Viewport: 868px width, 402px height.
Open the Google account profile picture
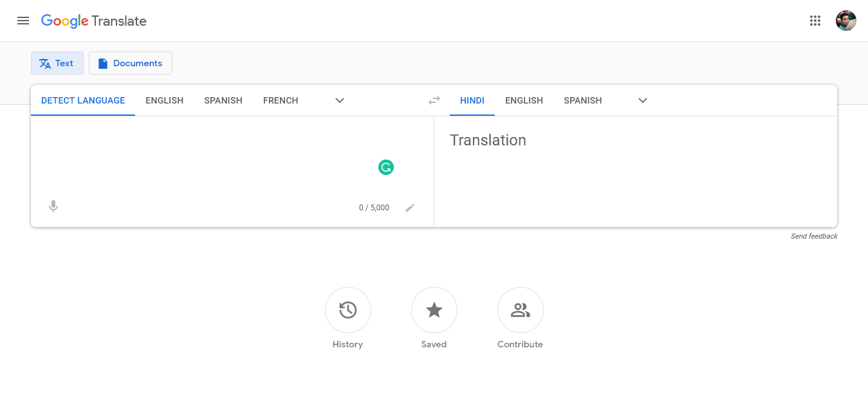click(845, 21)
